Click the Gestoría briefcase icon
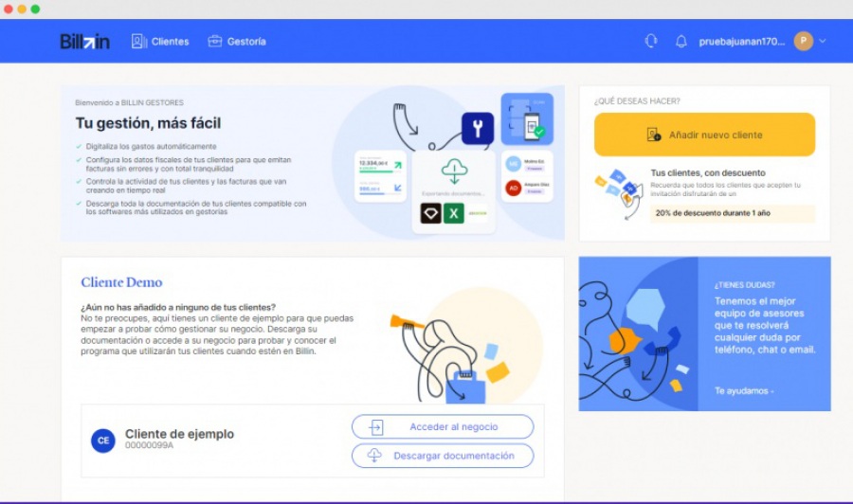 (x=215, y=42)
